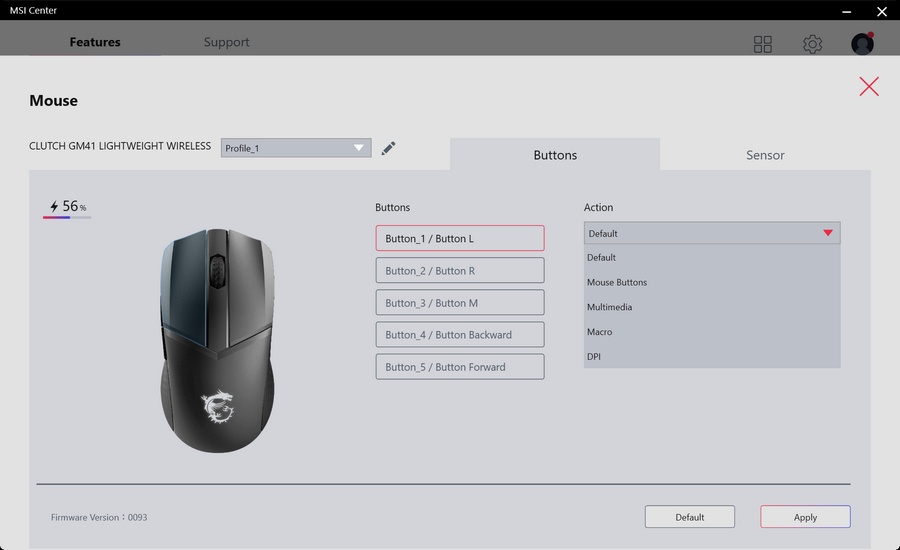Select Button_2 / Button R
900x550 pixels.
(x=460, y=270)
